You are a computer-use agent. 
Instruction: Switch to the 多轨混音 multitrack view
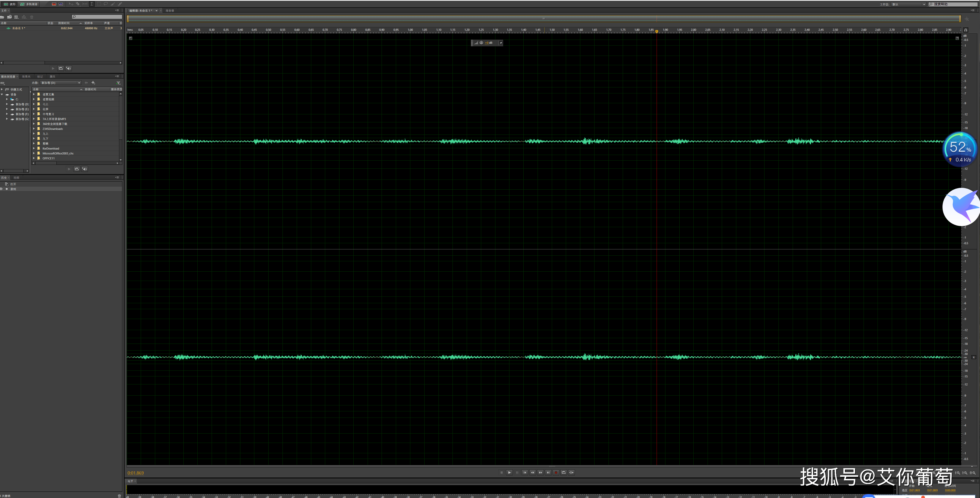29,4
